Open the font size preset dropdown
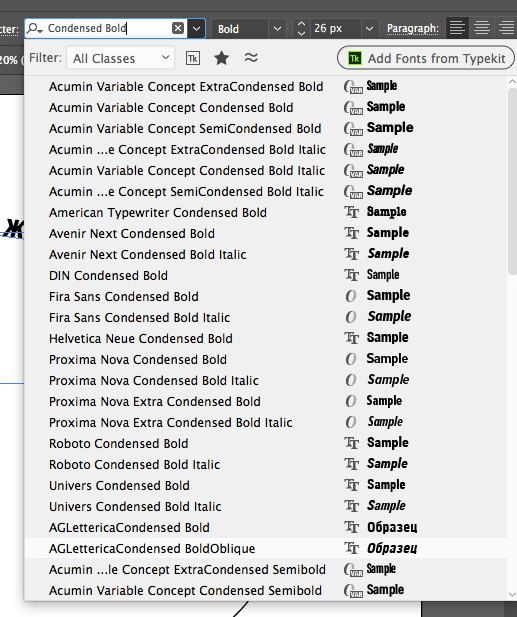517x617 pixels. pyautogui.click(x=369, y=29)
